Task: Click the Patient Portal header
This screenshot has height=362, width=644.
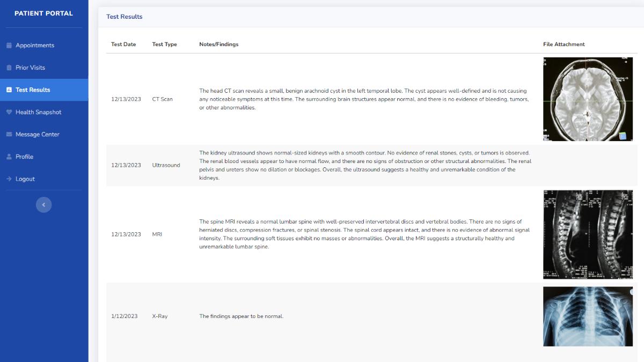Action: (43, 13)
